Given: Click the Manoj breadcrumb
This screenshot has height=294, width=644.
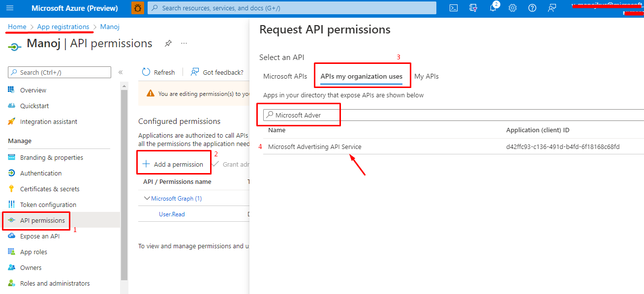Looking at the screenshot, I should point(110,27).
